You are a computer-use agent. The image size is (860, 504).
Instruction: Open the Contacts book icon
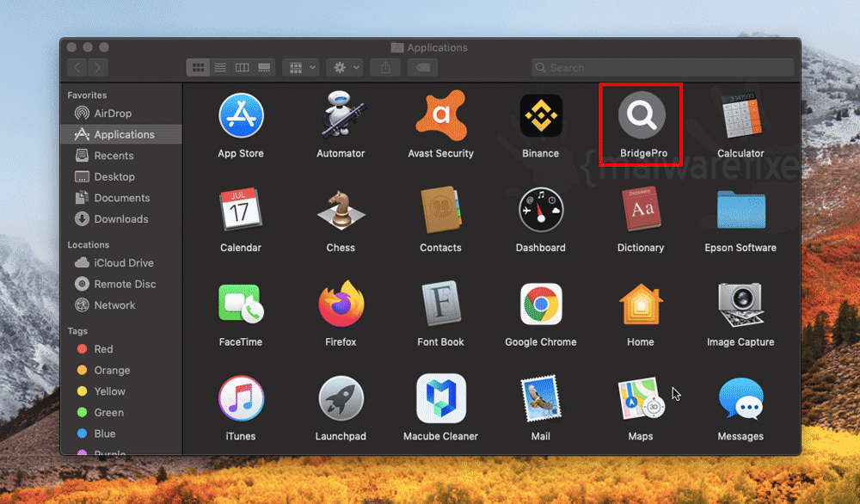pyautogui.click(x=441, y=210)
